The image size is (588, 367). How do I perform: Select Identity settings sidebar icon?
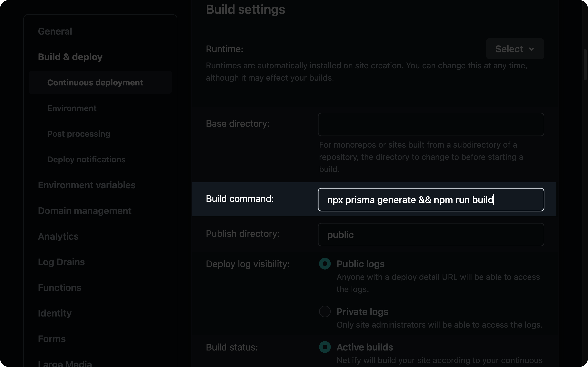[55, 313]
